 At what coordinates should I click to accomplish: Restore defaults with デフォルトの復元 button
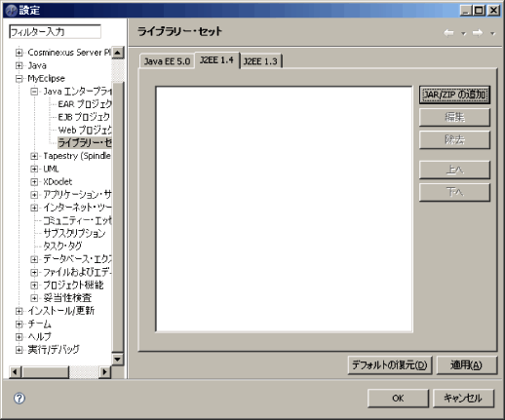(x=390, y=365)
